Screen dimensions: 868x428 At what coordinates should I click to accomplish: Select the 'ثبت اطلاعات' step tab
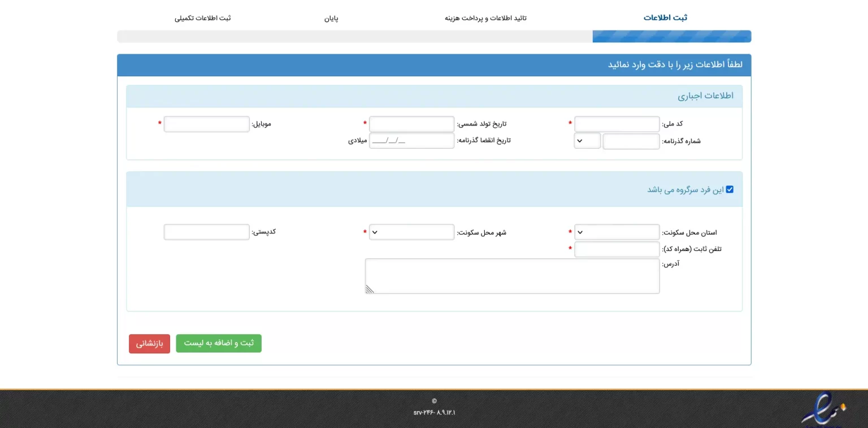[x=665, y=18]
